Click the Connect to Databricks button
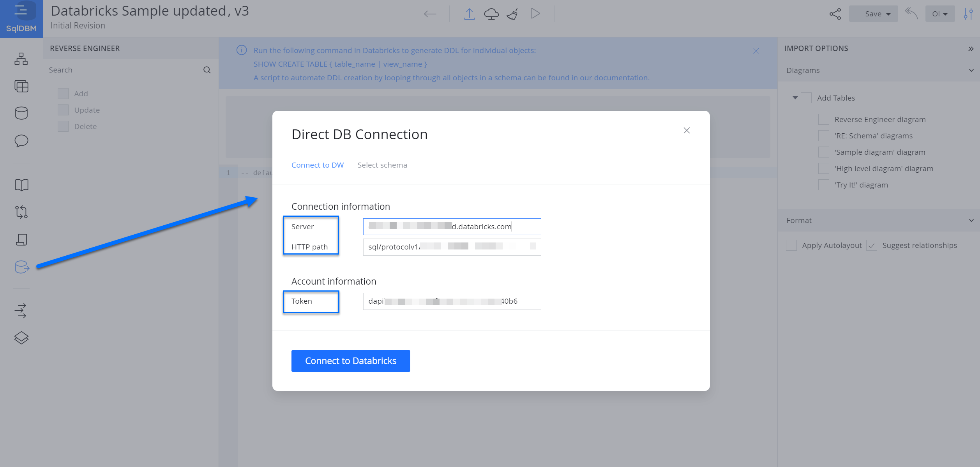 tap(350, 361)
